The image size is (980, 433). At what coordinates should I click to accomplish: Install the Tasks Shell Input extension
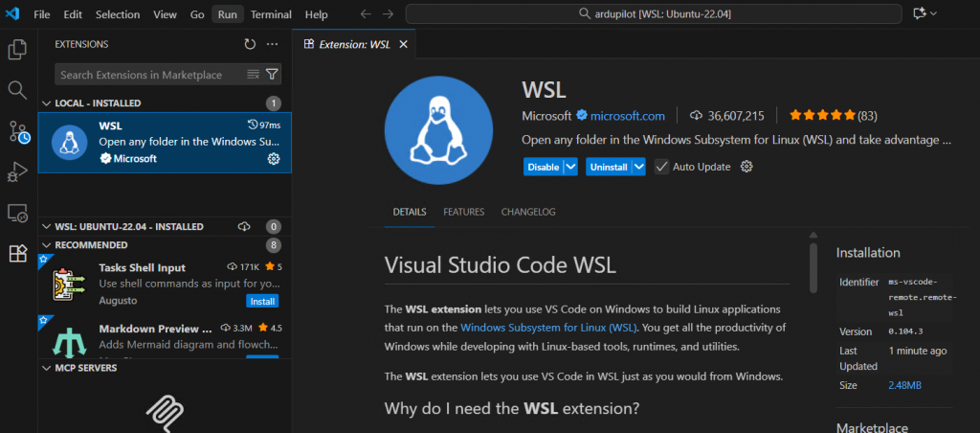click(x=262, y=301)
